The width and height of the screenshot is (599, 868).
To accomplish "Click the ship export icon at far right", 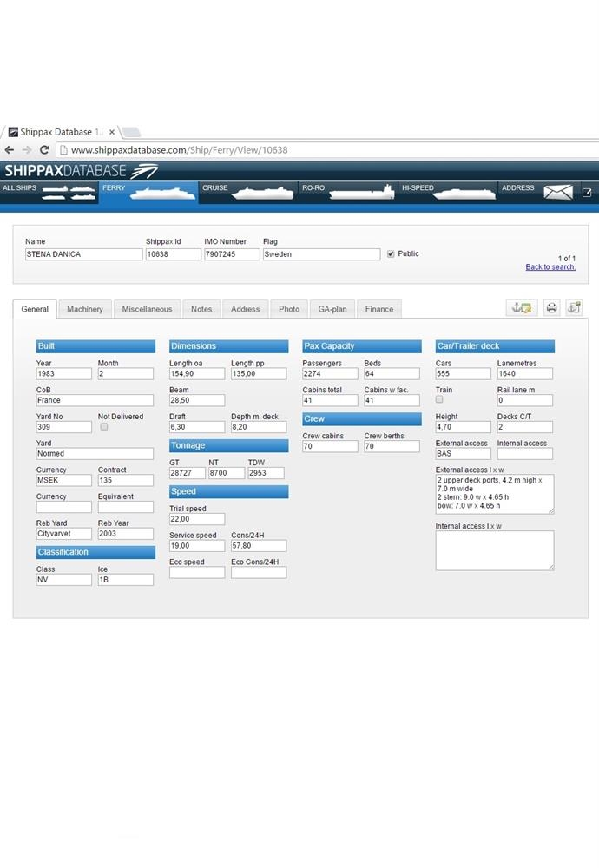I will pyautogui.click(x=574, y=308).
